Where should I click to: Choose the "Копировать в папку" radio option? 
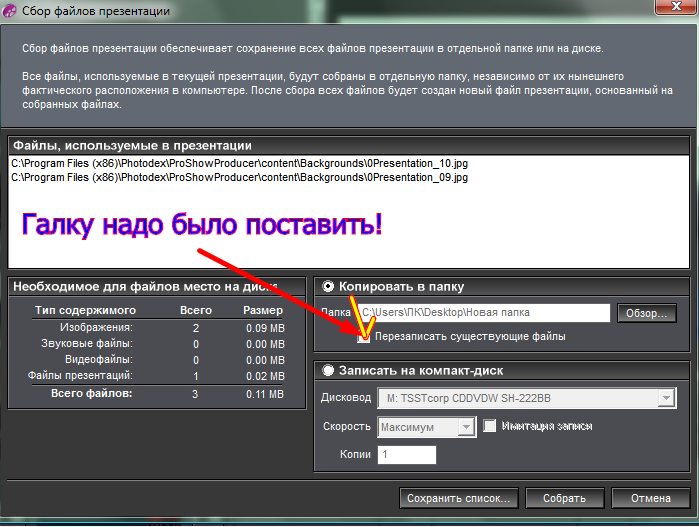point(328,286)
